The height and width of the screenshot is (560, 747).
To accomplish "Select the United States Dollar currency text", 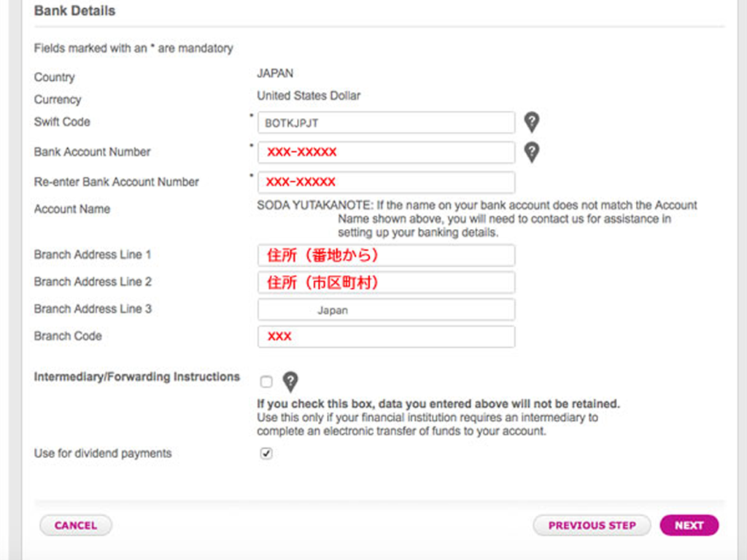I will tap(309, 96).
